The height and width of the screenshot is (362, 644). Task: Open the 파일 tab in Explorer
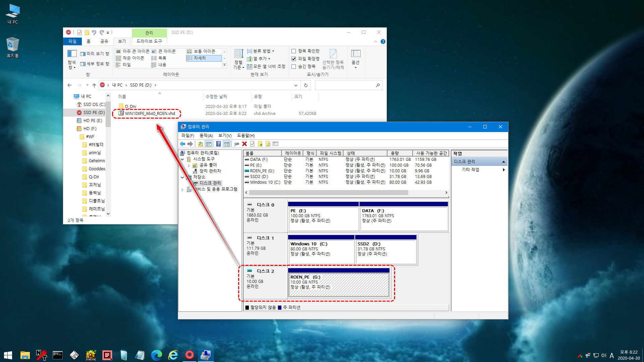click(x=72, y=41)
